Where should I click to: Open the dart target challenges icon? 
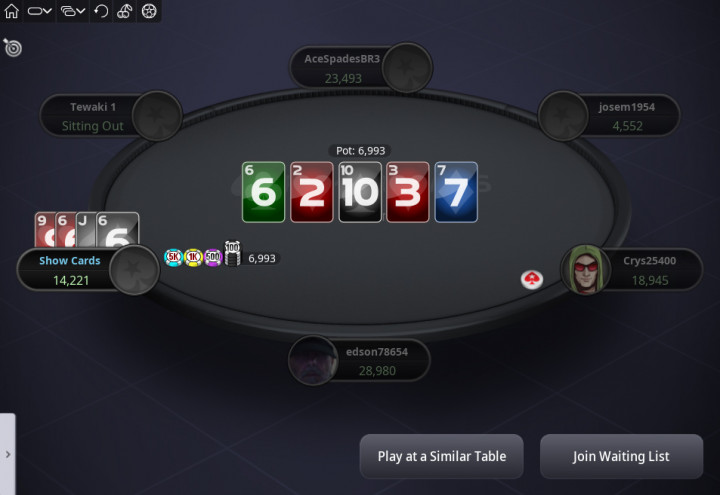tap(12, 47)
